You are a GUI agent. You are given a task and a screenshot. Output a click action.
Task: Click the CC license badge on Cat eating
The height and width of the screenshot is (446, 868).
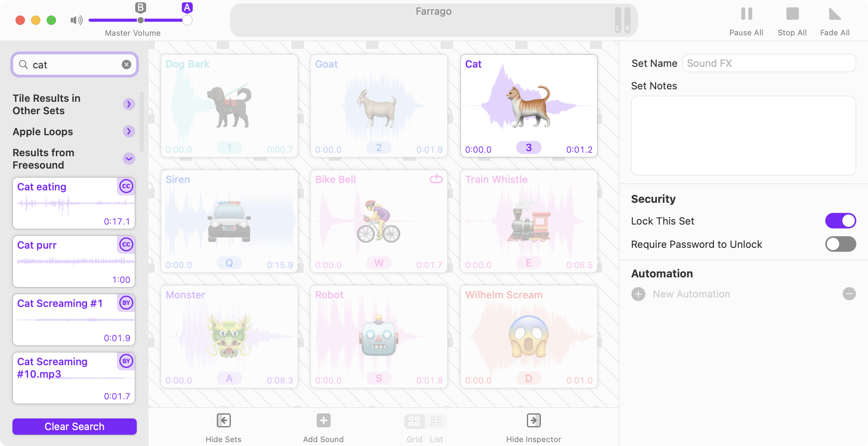pyautogui.click(x=126, y=186)
